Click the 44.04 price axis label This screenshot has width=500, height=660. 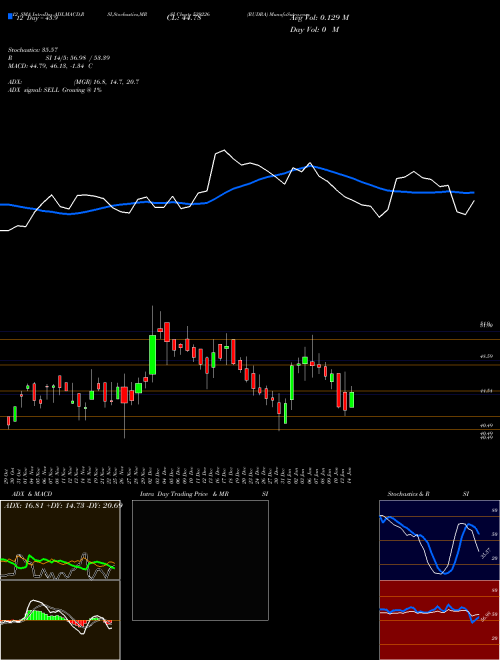click(x=487, y=391)
